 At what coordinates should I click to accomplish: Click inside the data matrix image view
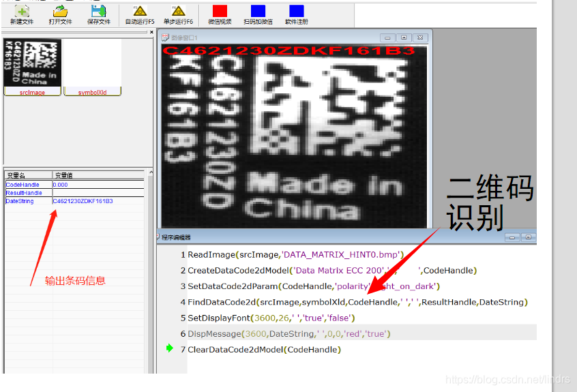[x=294, y=136]
